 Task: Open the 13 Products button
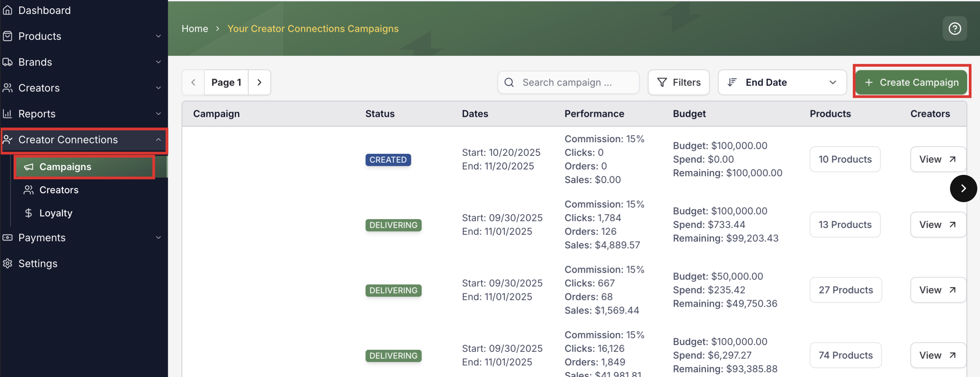pos(844,225)
